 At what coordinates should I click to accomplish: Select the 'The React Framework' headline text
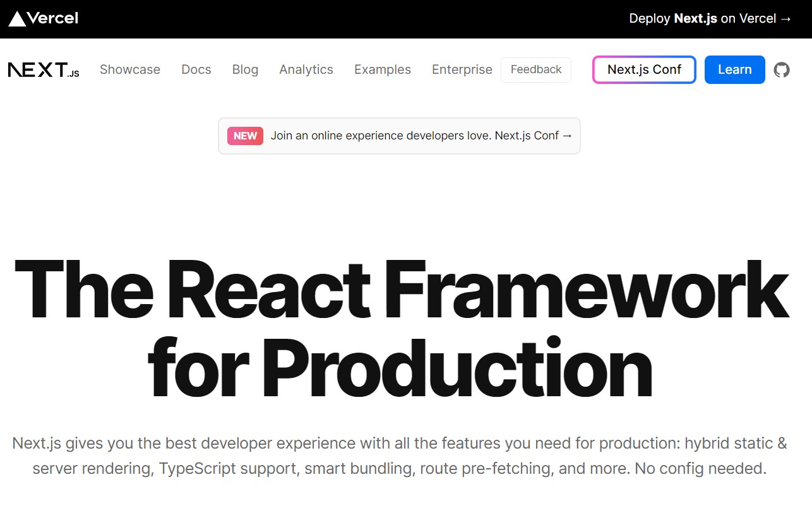click(x=402, y=288)
